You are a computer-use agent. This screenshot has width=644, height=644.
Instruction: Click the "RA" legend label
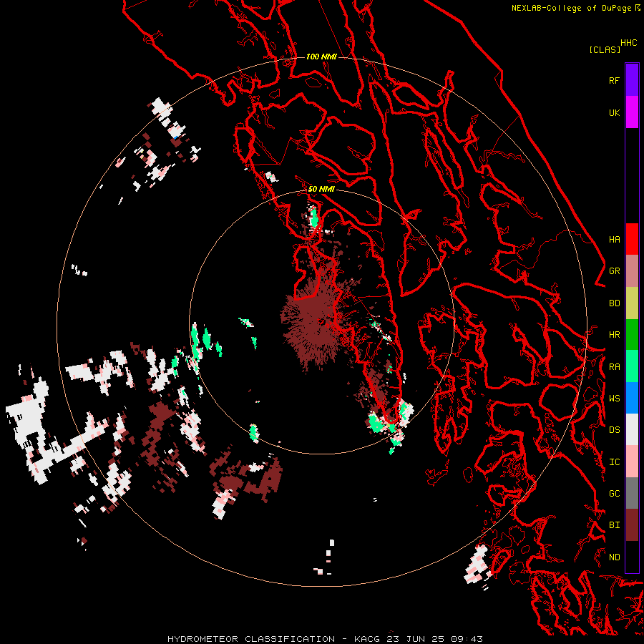point(614,367)
